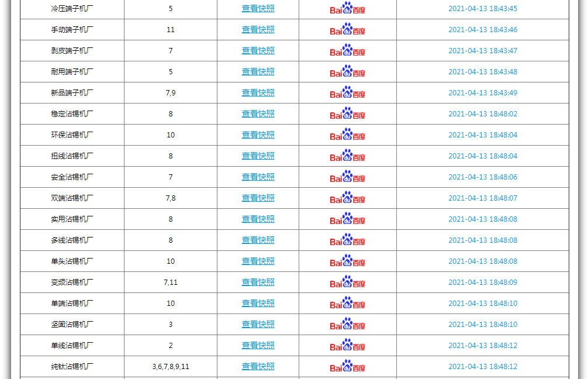Click the Baidu logo in the 稳定沾锡机厂 row
This screenshot has height=379, width=588.
coord(348,113)
